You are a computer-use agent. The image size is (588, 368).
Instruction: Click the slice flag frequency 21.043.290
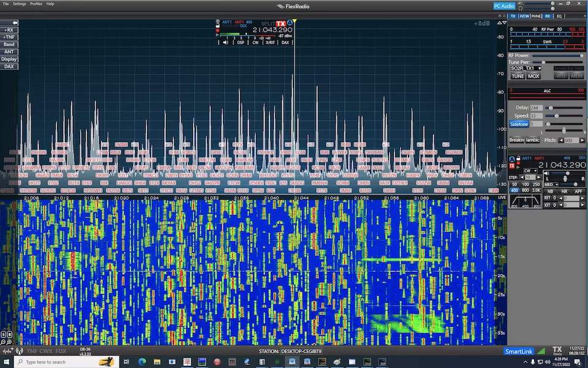pyautogui.click(x=272, y=29)
